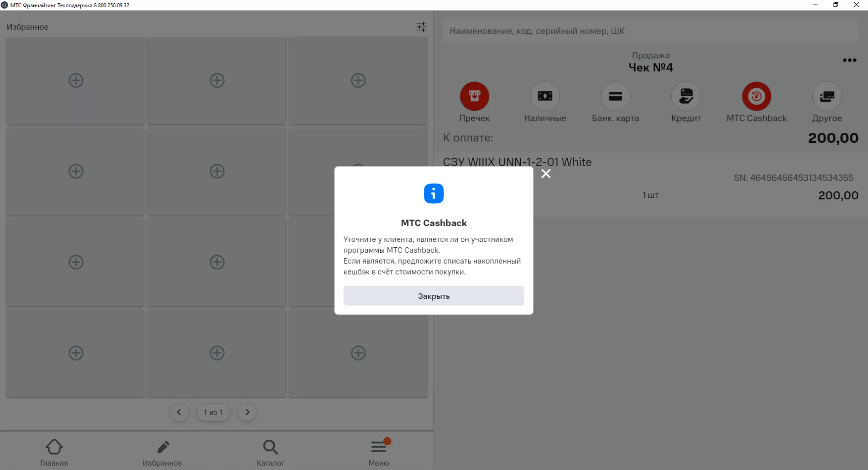Screen dimensions: 868x470
Task: Select the СЗУ WIIIX UNN-1-2-01 White item
Action: point(517,162)
